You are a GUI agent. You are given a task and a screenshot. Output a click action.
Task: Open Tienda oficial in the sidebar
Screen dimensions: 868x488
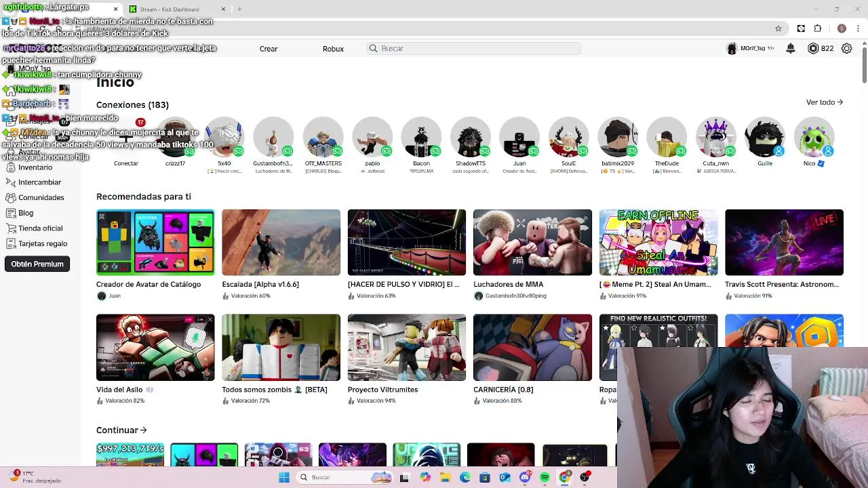pyautogui.click(x=40, y=228)
